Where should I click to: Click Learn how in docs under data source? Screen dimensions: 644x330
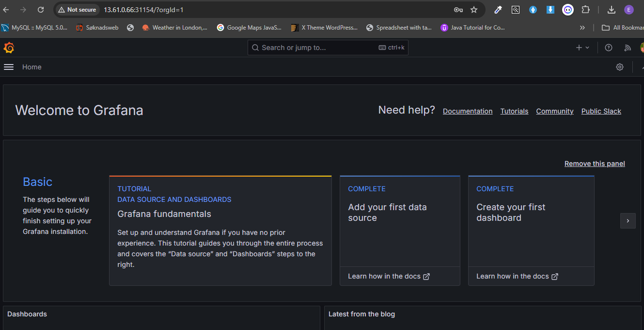tap(389, 276)
